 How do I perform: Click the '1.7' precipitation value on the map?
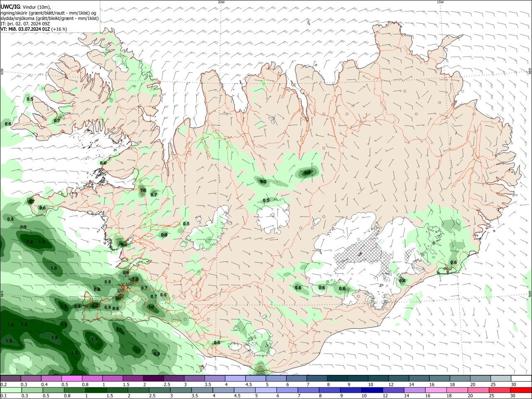click(94, 340)
